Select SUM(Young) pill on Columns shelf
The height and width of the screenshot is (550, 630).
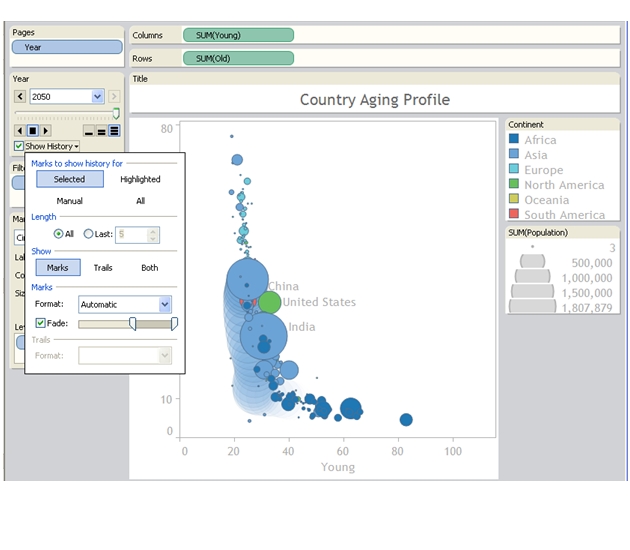[x=238, y=35]
